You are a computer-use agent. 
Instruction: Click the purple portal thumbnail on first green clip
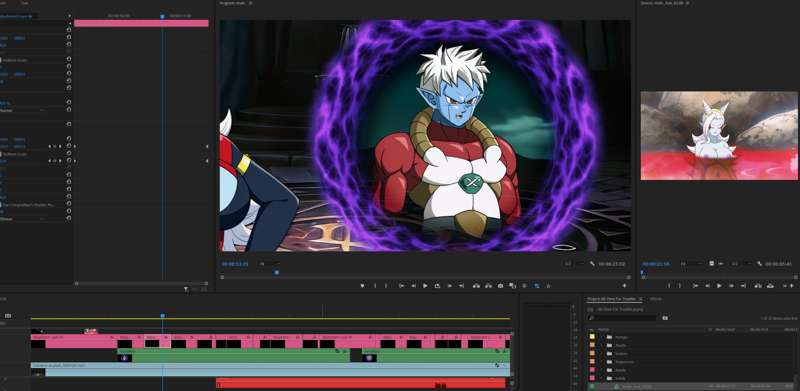point(124,358)
